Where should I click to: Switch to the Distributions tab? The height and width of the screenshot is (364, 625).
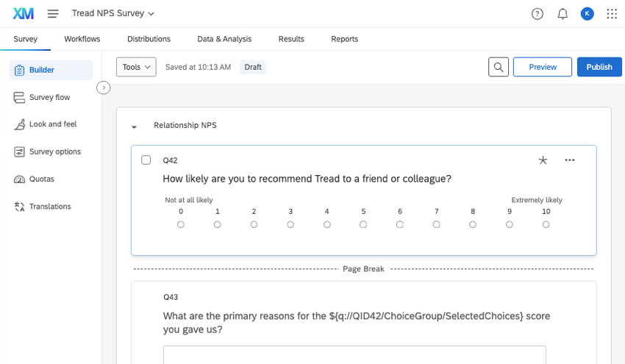[x=149, y=39]
